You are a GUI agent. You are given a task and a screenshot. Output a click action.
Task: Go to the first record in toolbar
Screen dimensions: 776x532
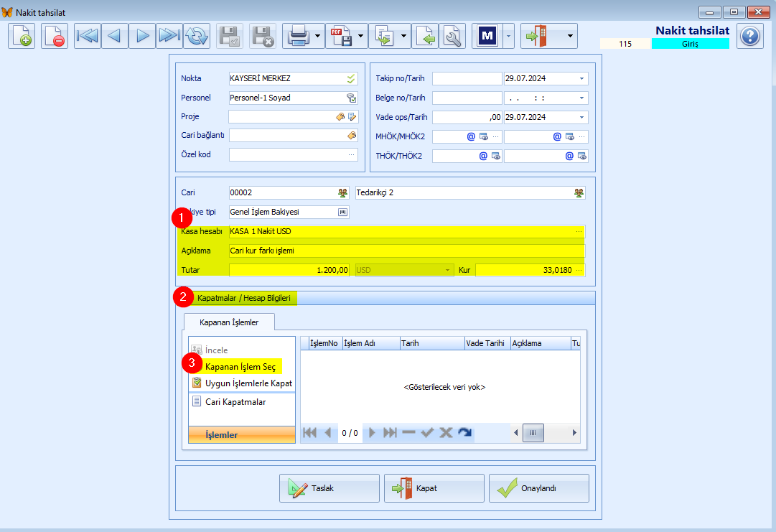(x=88, y=36)
